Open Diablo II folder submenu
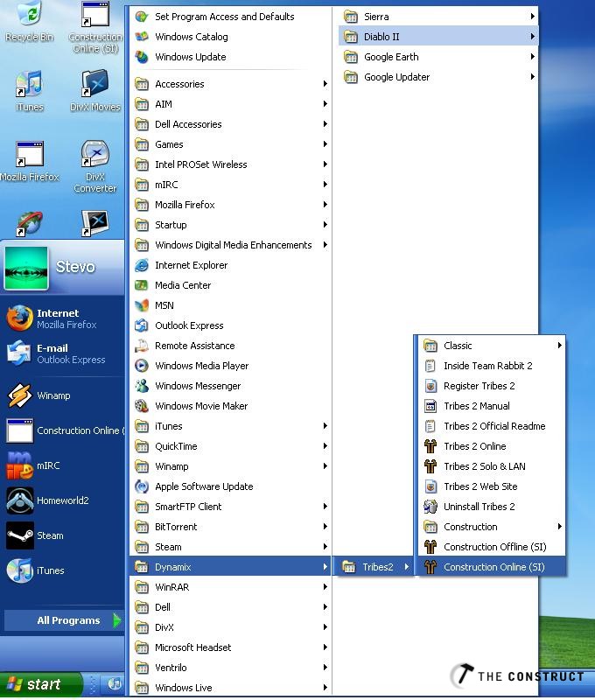The width and height of the screenshot is (595, 700). tap(438, 37)
